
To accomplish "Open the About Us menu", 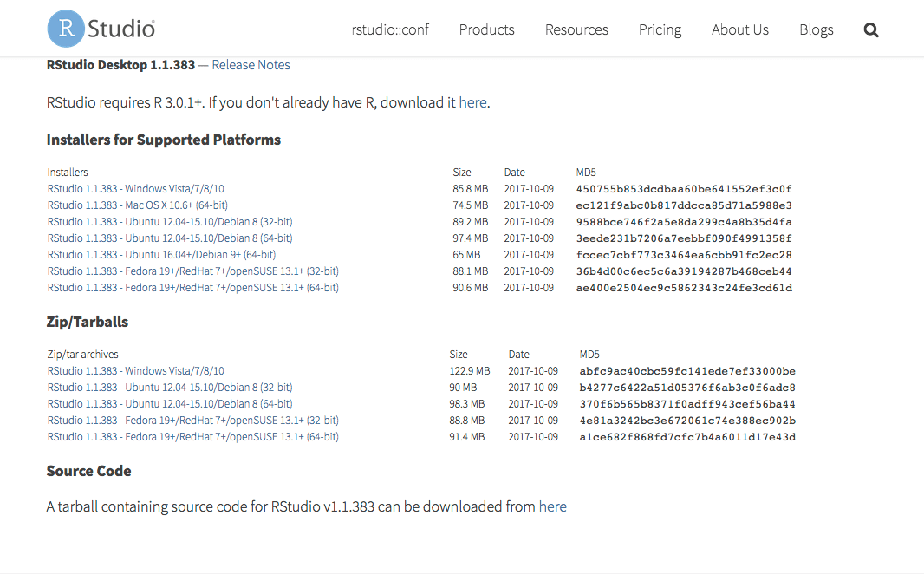I will coord(739,29).
